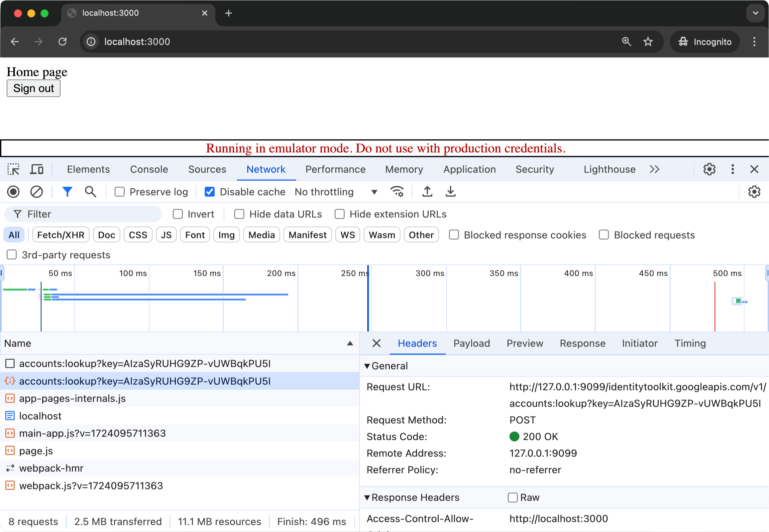Viewport: 769px width, 532px height.
Task: Open the Payload tab
Action: pyautogui.click(x=472, y=343)
